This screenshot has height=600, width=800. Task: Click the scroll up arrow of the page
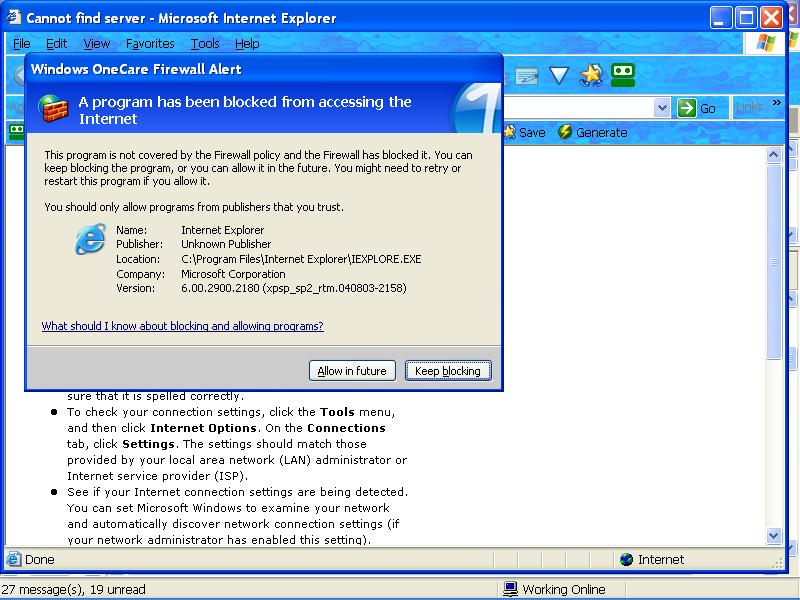coord(774,154)
